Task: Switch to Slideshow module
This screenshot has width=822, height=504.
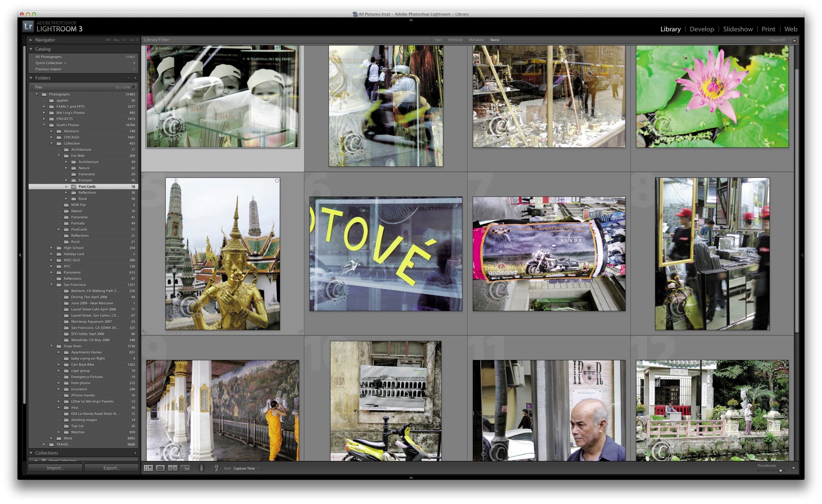Action: pos(738,29)
